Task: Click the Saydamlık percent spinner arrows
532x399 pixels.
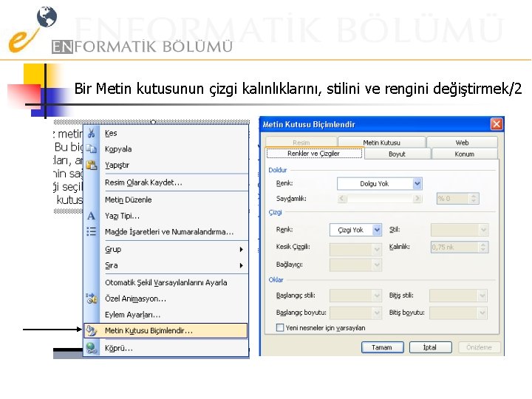Action: (x=474, y=199)
